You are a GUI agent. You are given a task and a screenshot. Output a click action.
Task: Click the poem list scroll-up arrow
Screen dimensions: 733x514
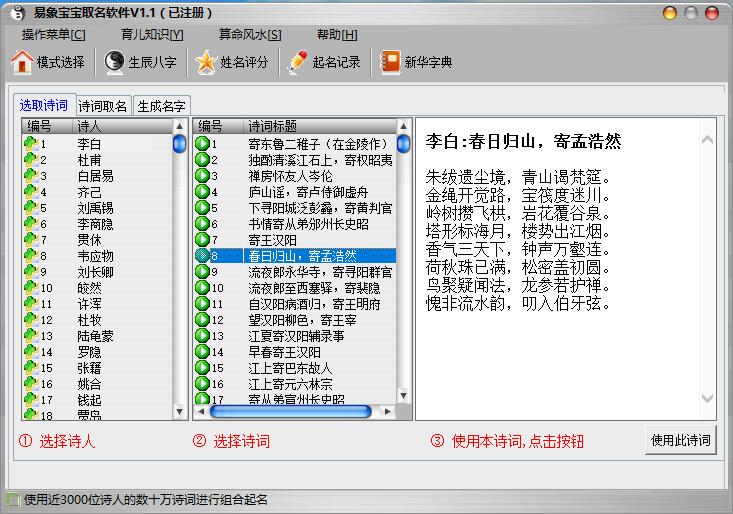click(x=403, y=126)
